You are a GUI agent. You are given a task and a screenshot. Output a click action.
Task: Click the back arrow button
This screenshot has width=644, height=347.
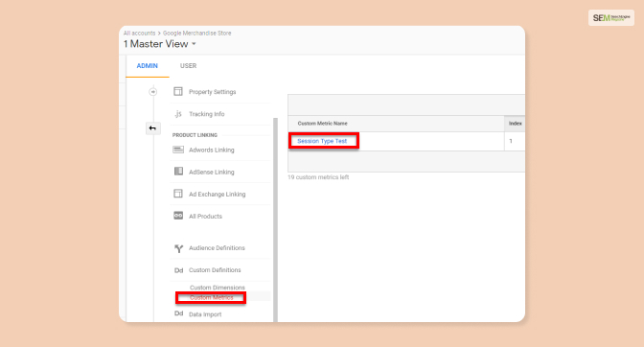click(x=152, y=128)
